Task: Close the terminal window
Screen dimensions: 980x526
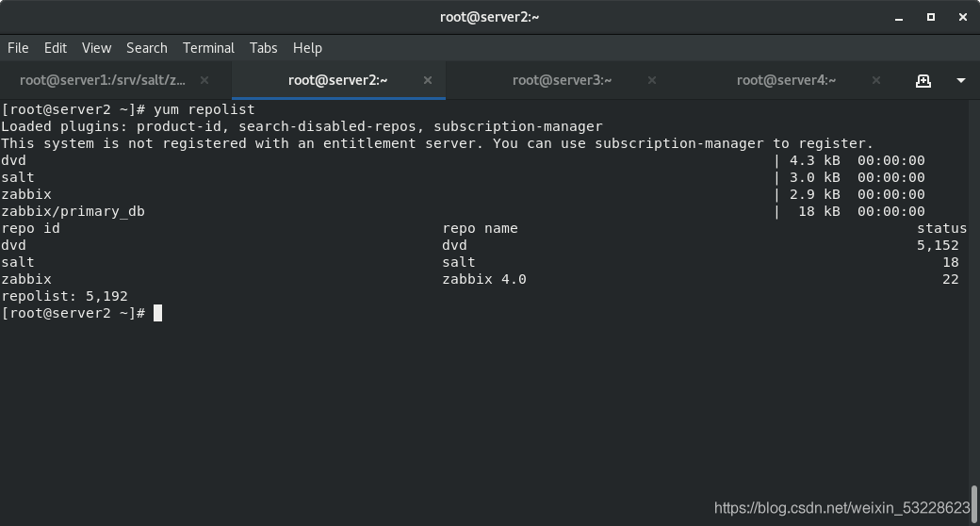Action: [962, 18]
